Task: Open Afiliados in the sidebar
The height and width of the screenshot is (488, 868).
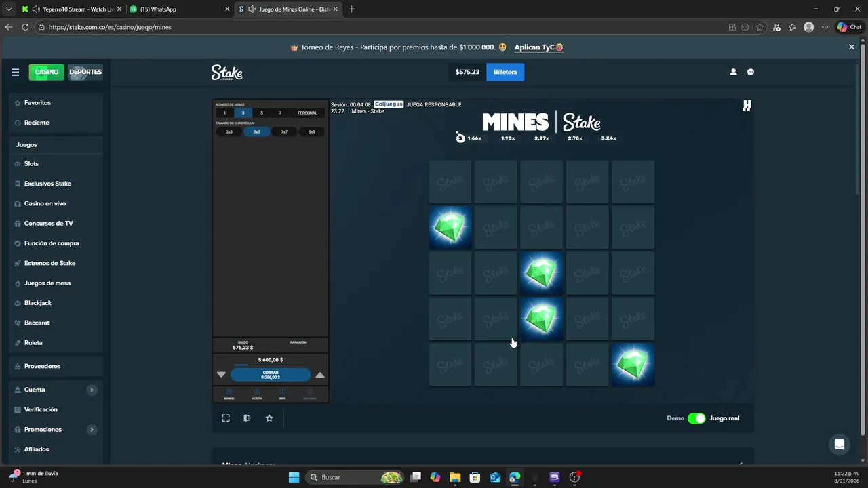Action: (x=56, y=449)
